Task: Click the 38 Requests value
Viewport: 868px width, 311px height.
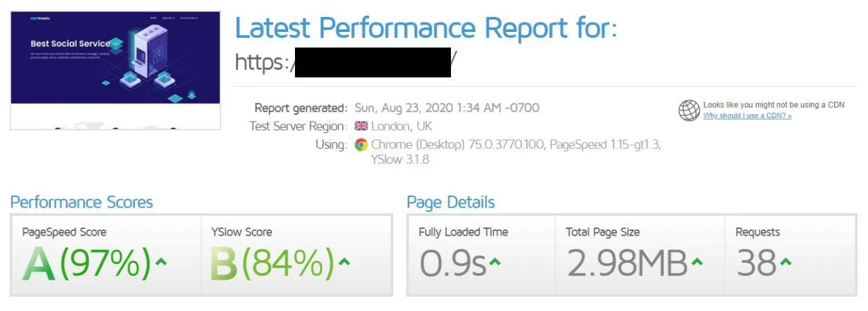Action: 756,263
